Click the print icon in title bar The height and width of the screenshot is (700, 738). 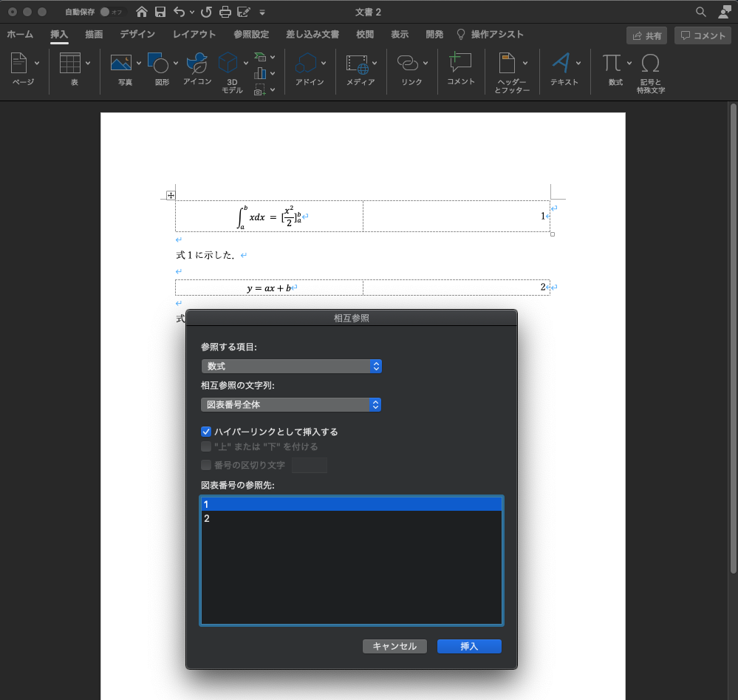[225, 12]
